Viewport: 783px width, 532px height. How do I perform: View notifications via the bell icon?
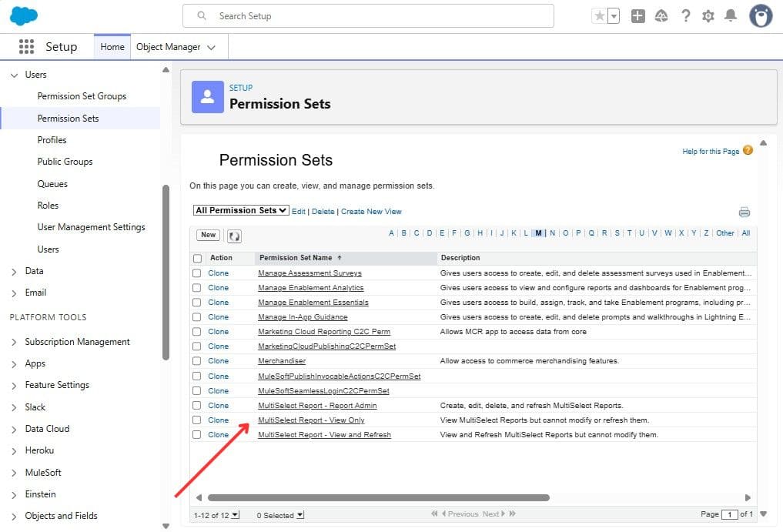(731, 15)
